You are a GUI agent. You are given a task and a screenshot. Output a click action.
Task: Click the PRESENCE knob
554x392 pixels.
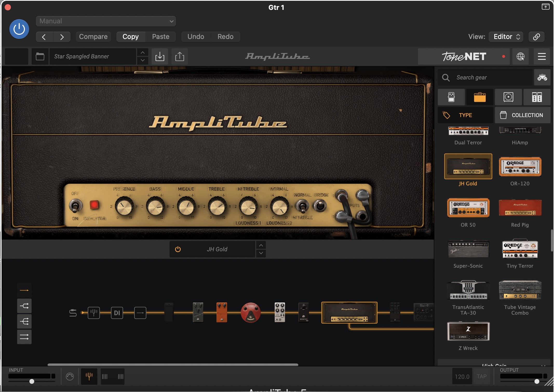pyautogui.click(x=124, y=207)
